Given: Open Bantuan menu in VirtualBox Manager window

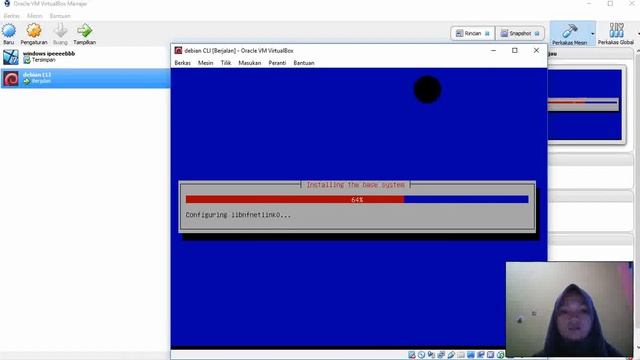Looking at the screenshot, I should [x=60, y=16].
